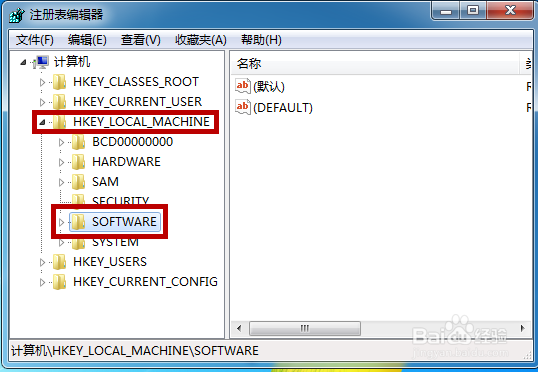The width and height of the screenshot is (538, 372).
Task: Click the SOFTWARE folder icon
Action: coord(79,222)
